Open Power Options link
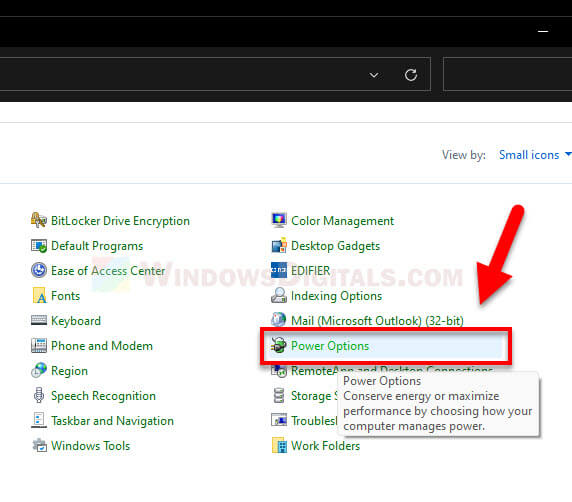This screenshot has height=502, width=572. click(330, 346)
